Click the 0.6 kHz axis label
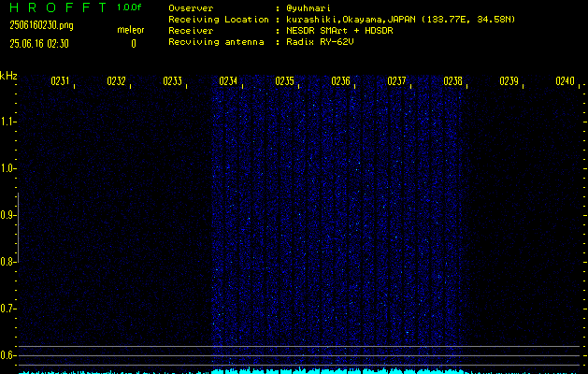This screenshot has width=588, height=374. point(7,355)
